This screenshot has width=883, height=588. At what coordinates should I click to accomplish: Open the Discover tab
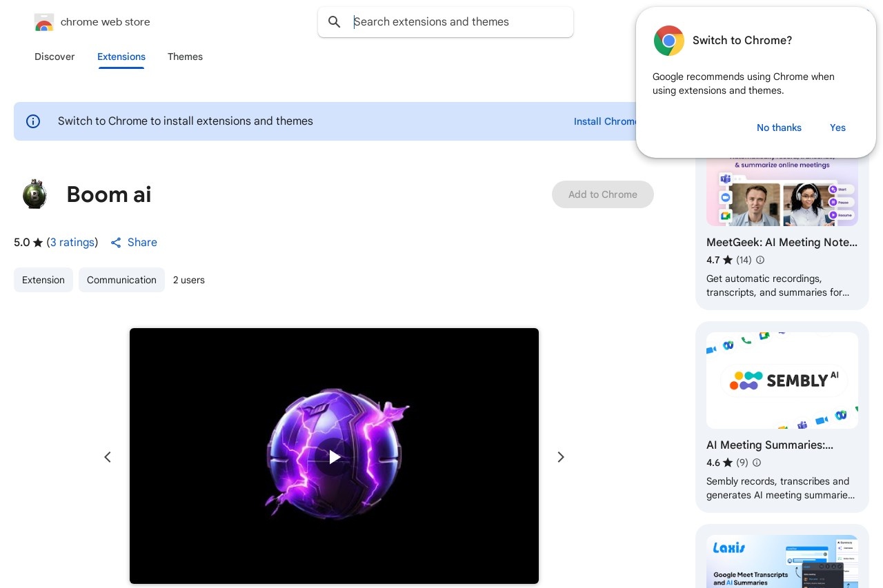54,57
